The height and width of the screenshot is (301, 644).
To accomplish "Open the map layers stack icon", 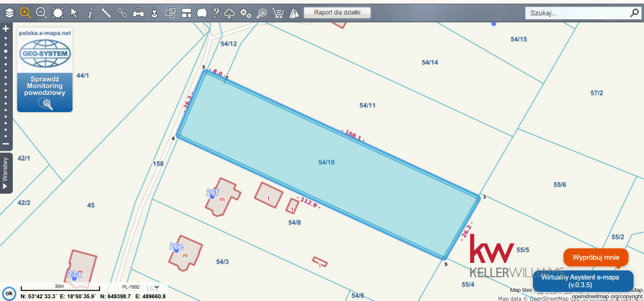I will pos(9,13).
